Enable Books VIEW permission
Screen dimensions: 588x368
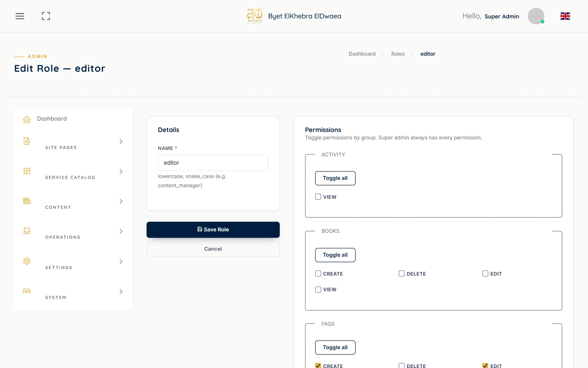point(318,289)
